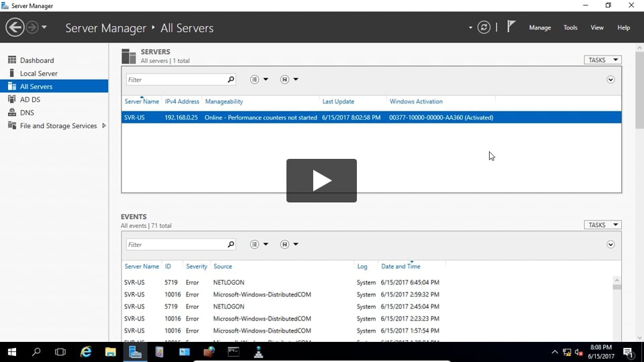Play the video overlay

pyautogui.click(x=321, y=180)
